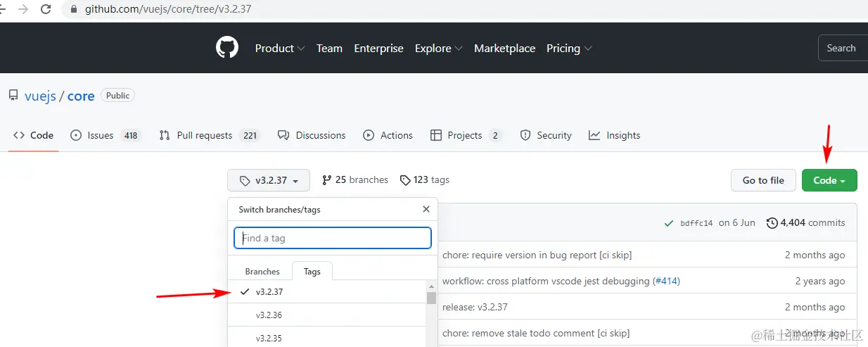Select the Tags tab in popup
The height and width of the screenshot is (347, 868).
tap(312, 272)
